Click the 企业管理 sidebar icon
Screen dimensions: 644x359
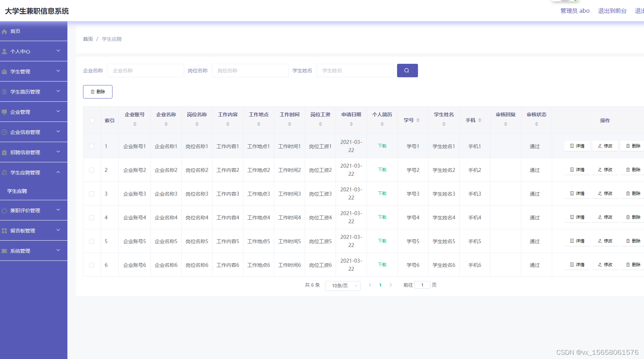click(4, 112)
